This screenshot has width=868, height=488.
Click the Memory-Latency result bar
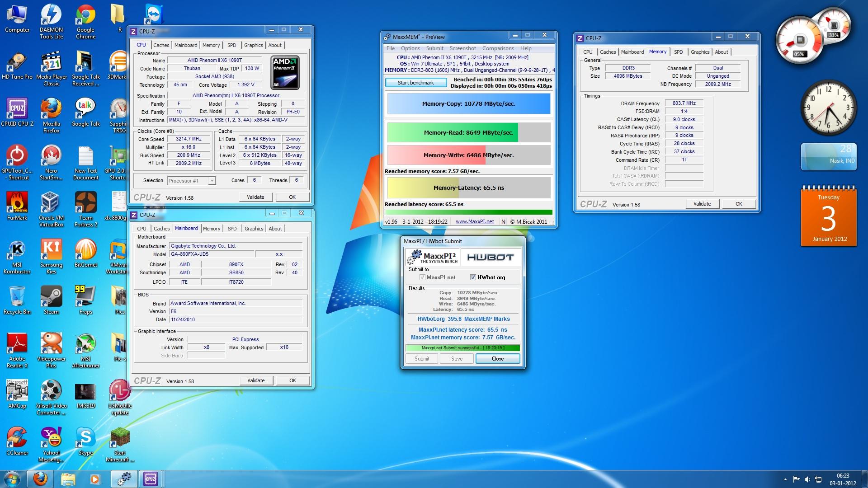(469, 188)
